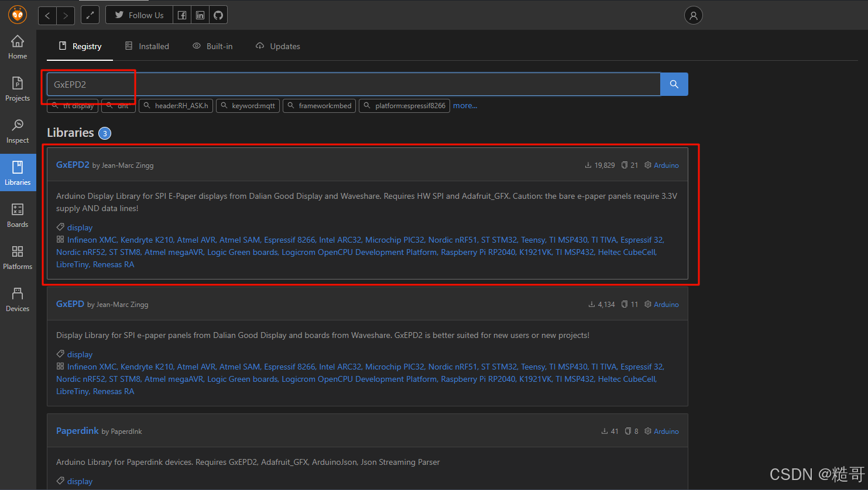Open the Home sidebar item
This screenshot has height=490, width=868.
18,47
